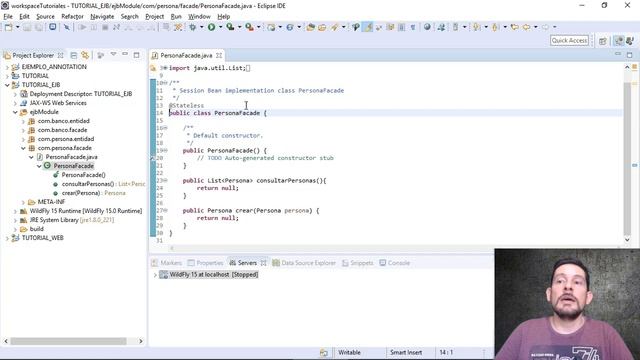Click the Quick Access search field

pos(569,40)
